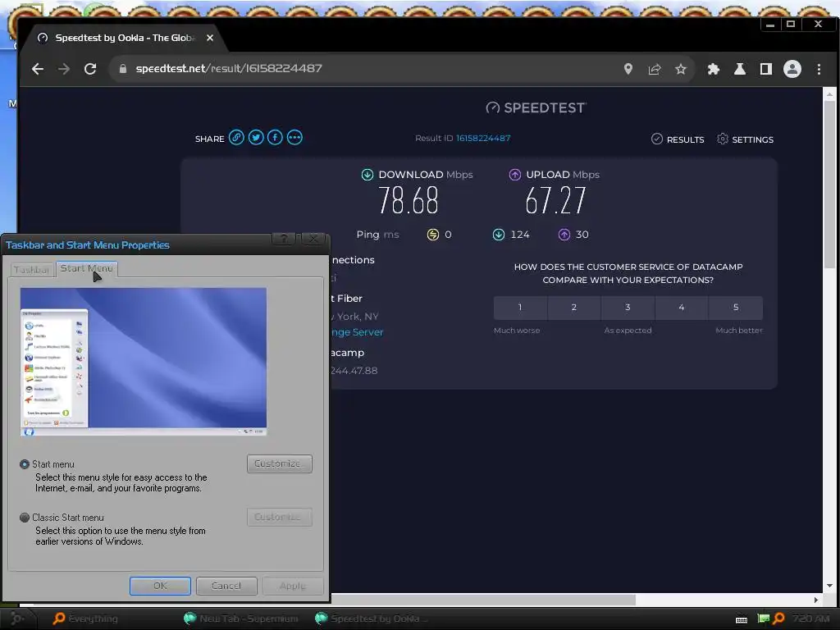Rate customer service 2
This screenshot has height=630, width=840.
(x=574, y=308)
